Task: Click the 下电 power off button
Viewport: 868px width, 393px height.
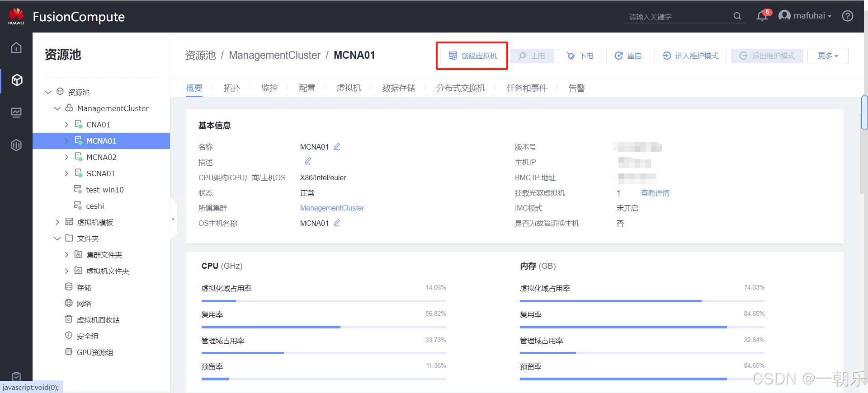Action: [580, 56]
